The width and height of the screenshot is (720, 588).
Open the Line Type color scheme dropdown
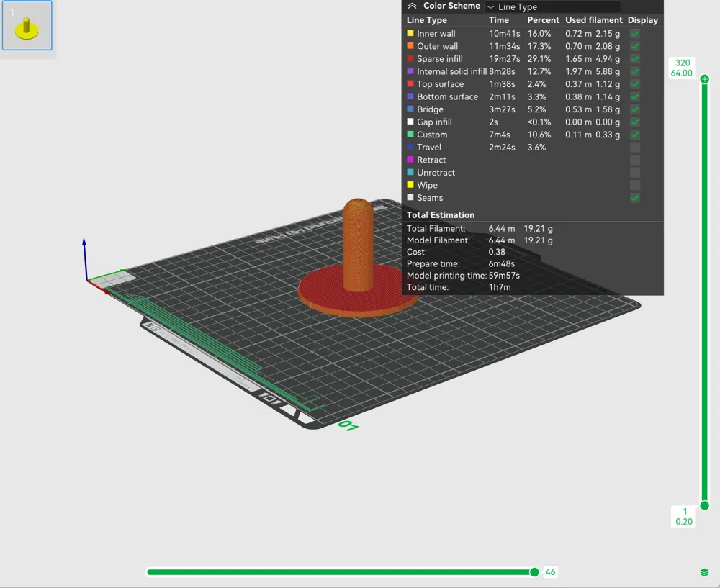pos(552,6)
